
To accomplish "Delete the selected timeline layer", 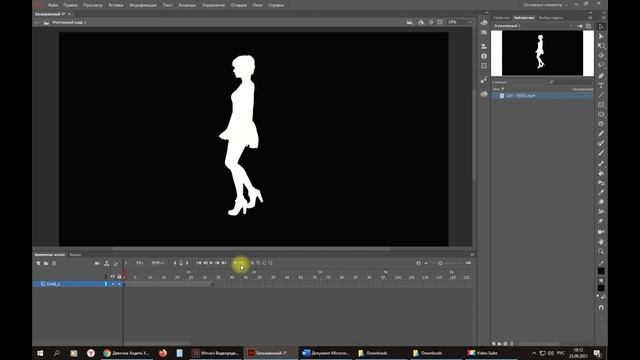I will (x=54, y=263).
